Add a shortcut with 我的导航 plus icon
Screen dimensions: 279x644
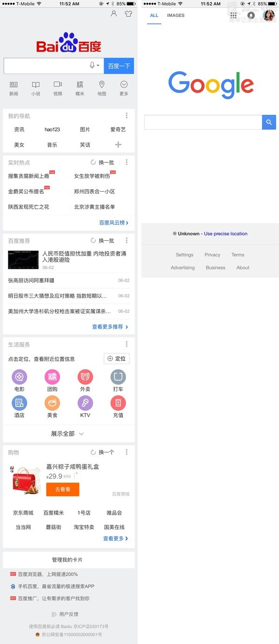118,145
